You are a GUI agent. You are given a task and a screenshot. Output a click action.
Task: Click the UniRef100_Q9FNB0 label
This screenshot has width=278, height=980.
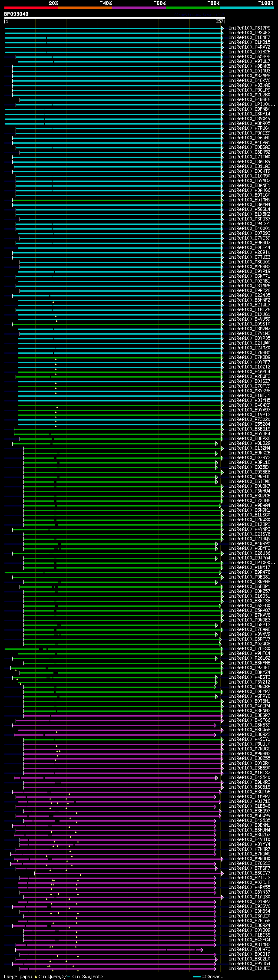[x=249, y=109]
